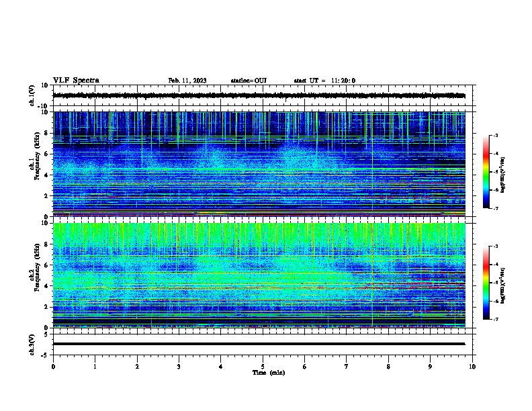532x411 pixels.
Task: Click the "-7" label on ch.2 colorbar
Action: pyautogui.click(x=495, y=320)
